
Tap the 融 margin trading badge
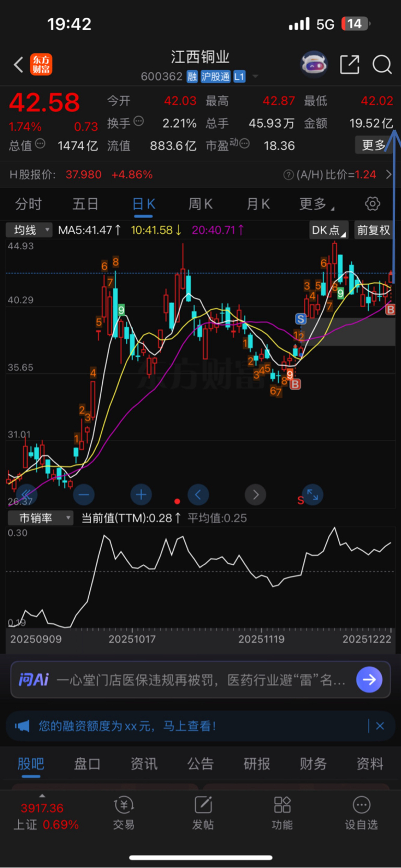pyautogui.click(x=192, y=77)
